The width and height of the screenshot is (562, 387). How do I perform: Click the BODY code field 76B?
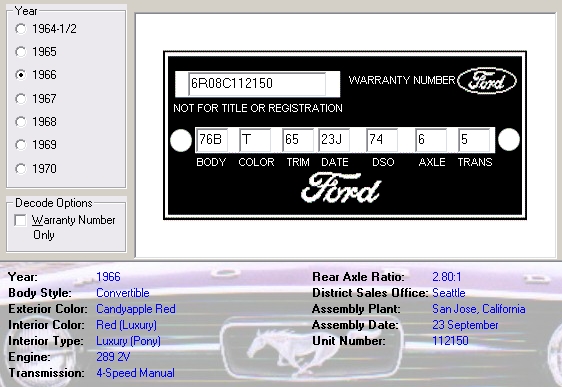(212, 140)
